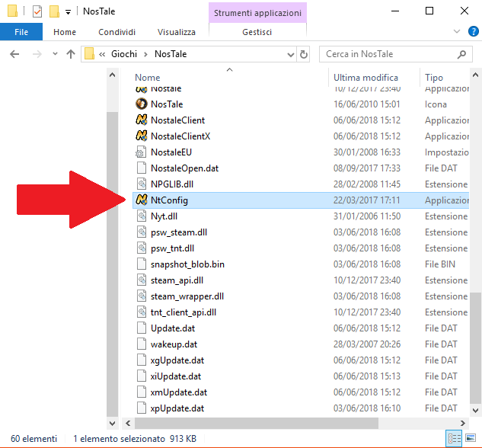Viewport: 482px width, 448px height.
Task: Expand hidden breadcrumb path chevrons
Action: 102,54
